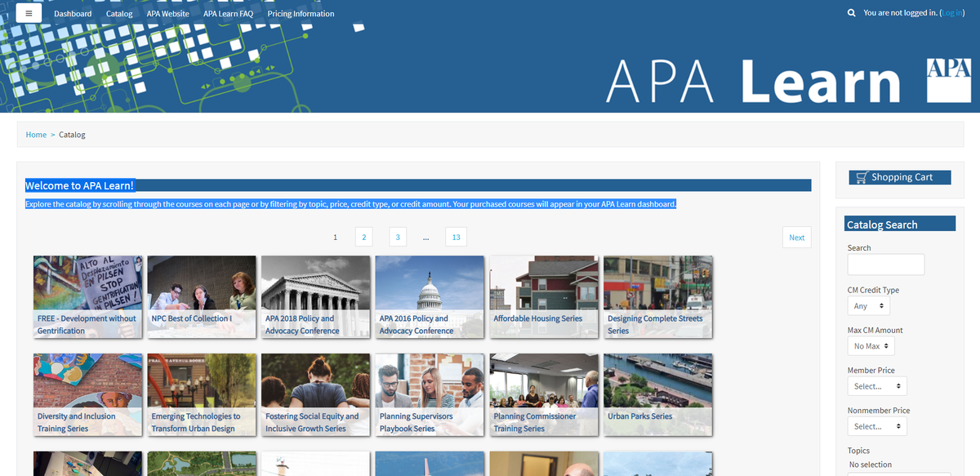Screen dimensions: 980x476
Task: Open Designing Complete Streets Series course
Action: click(x=658, y=296)
